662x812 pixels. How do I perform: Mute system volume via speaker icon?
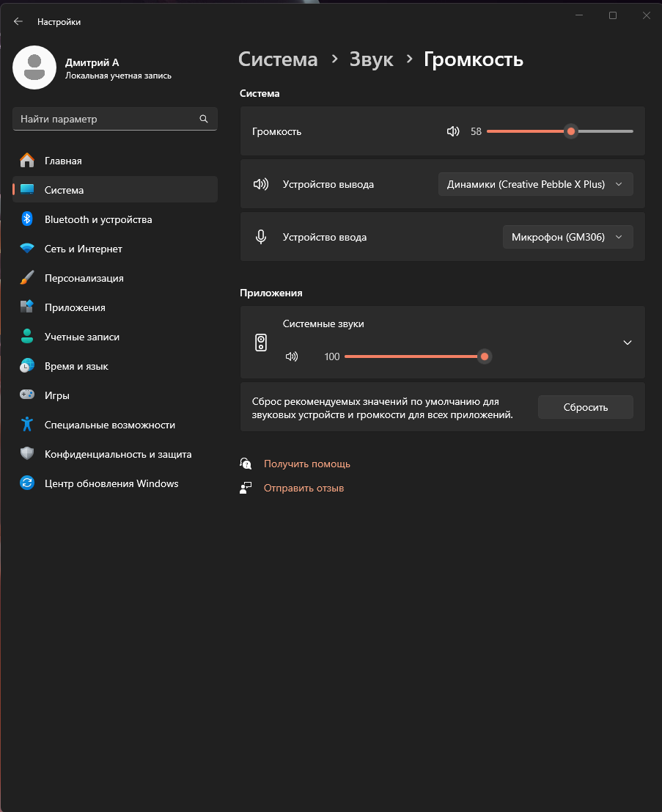[x=453, y=131]
